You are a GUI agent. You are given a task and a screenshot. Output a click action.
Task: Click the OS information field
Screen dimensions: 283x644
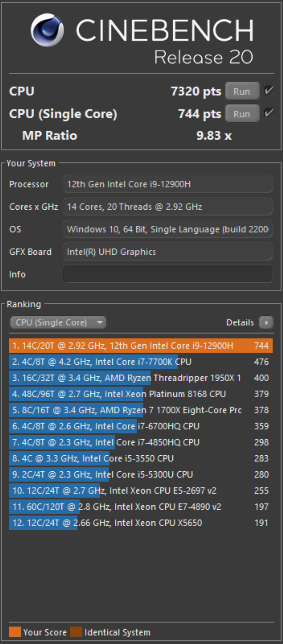pyautogui.click(x=168, y=229)
